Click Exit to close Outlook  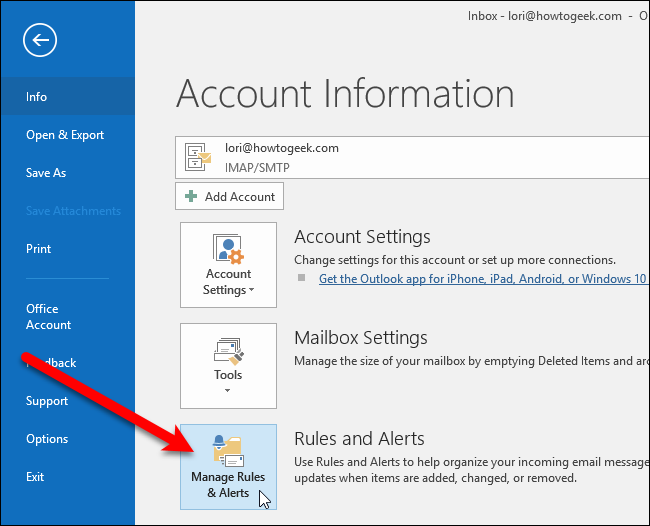pos(35,477)
